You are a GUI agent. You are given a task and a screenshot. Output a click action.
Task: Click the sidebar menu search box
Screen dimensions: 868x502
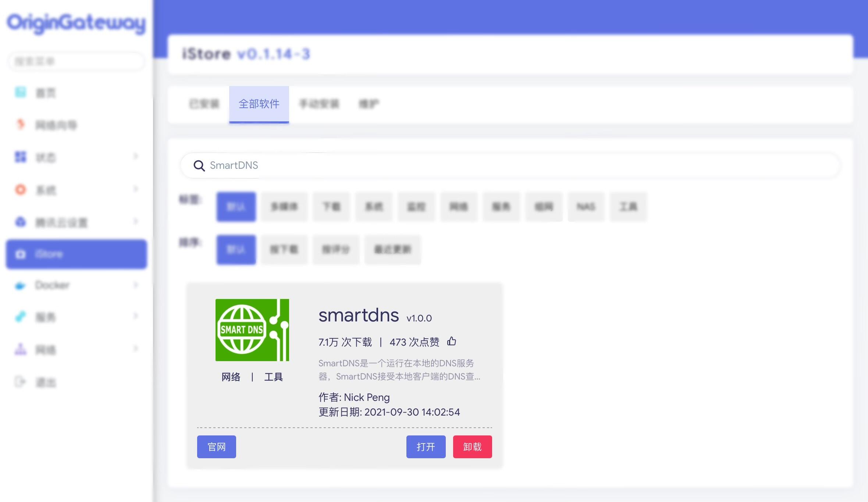[76, 61]
